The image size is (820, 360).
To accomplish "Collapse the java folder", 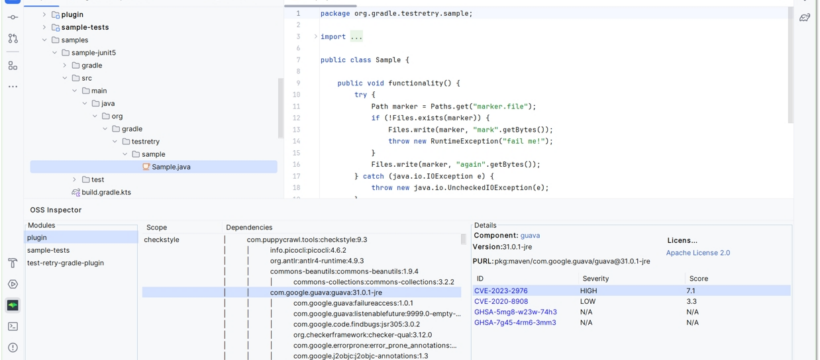I will (85, 104).
